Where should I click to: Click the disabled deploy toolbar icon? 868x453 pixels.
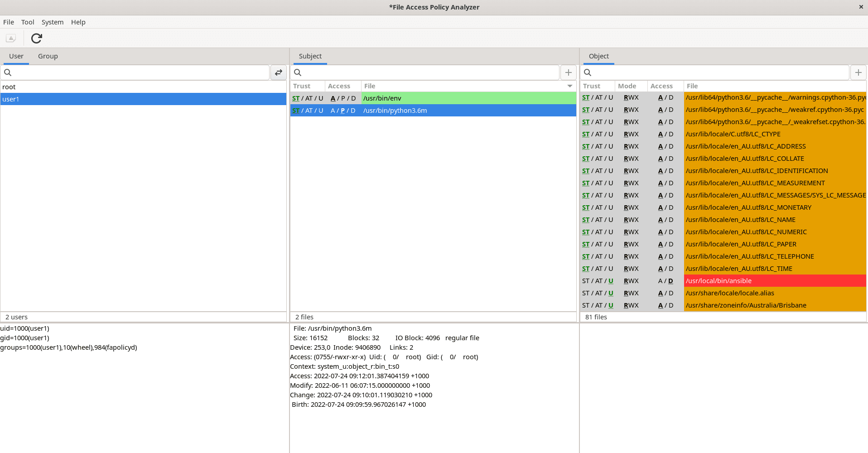pyautogui.click(x=11, y=39)
